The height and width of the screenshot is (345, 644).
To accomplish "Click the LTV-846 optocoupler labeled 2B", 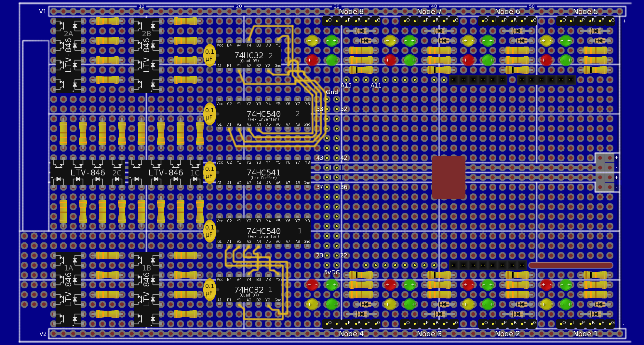I will pos(146,55).
